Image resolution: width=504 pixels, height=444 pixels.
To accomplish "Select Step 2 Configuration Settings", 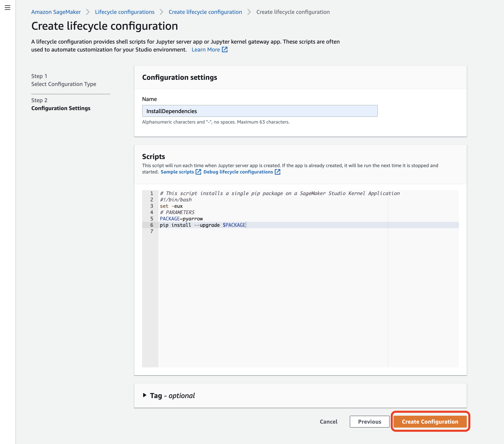I will [x=61, y=108].
